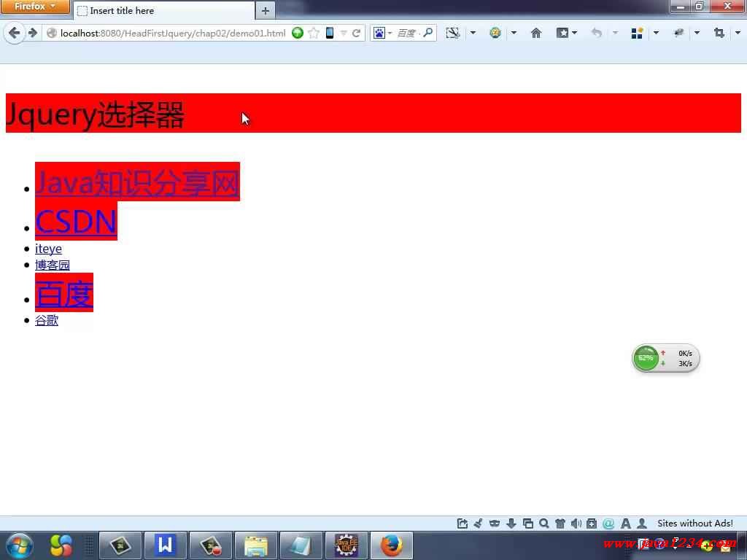Open the Windows Start menu orb
747x560 pixels.
coord(20,545)
